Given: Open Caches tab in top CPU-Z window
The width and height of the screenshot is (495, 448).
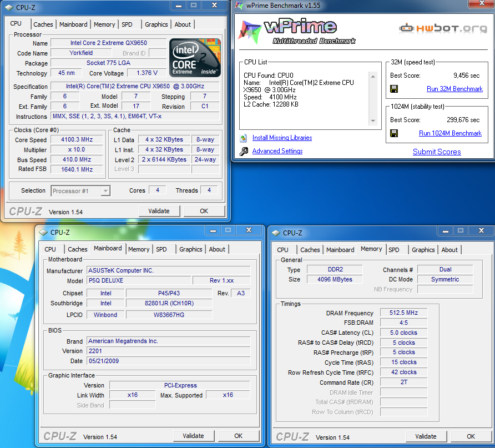Looking at the screenshot, I should pyautogui.click(x=43, y=24).
